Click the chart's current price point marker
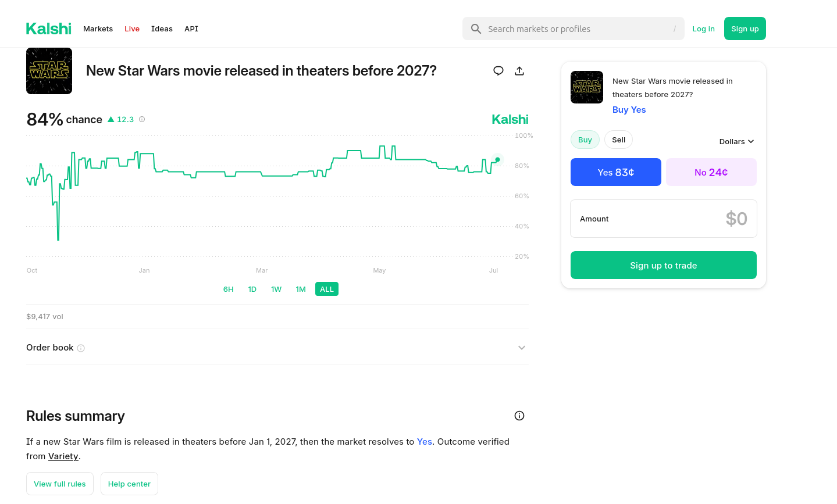Screen dimensions: 837x504 497,159
